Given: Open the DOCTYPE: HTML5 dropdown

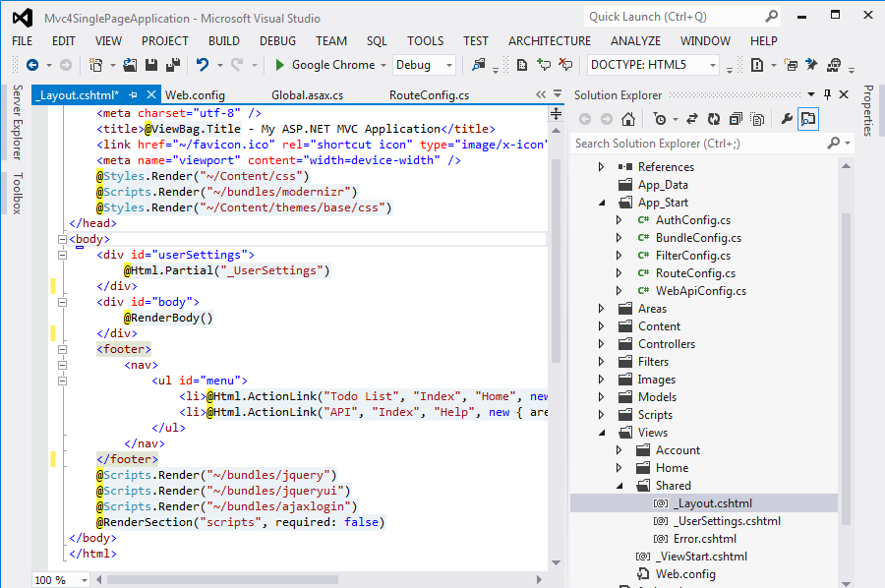Looking at the screenshot, I should click(x=713, y=66).
